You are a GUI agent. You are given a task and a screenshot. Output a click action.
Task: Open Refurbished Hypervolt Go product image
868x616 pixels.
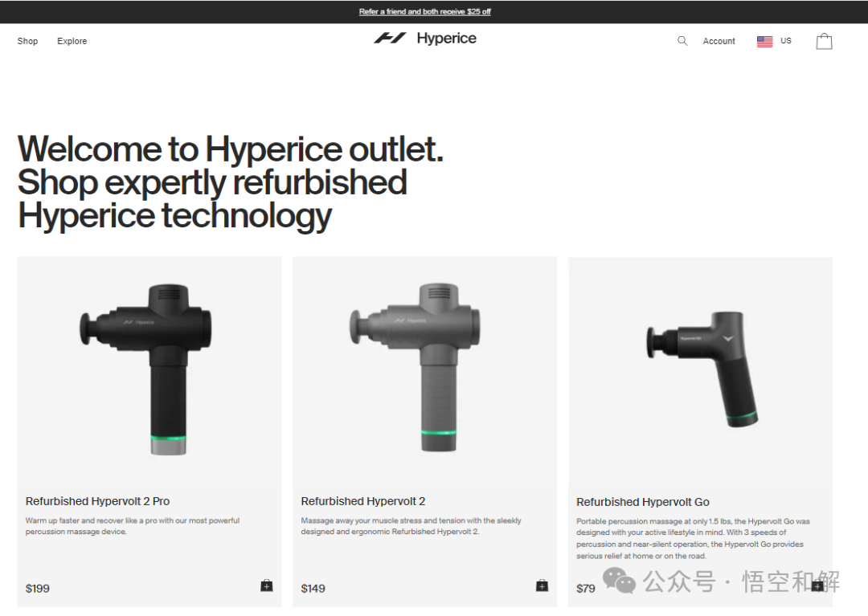[x=702, y=369]
